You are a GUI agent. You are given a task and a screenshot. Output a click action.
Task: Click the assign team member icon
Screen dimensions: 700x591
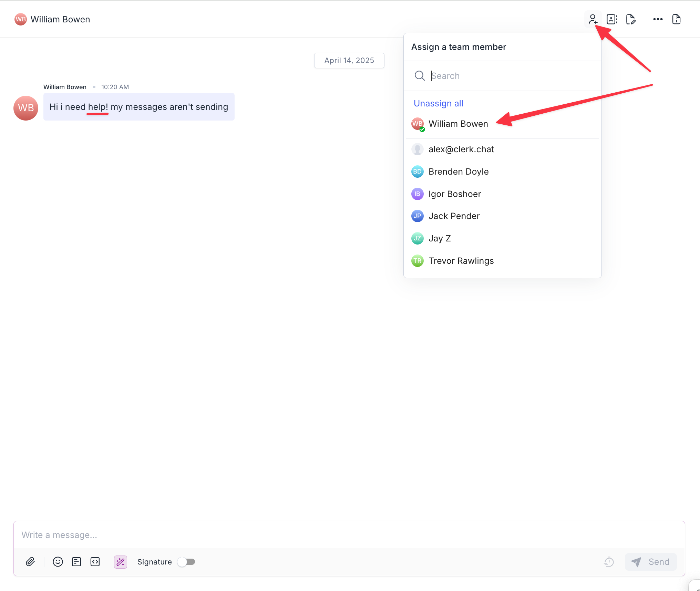[593, 19]
